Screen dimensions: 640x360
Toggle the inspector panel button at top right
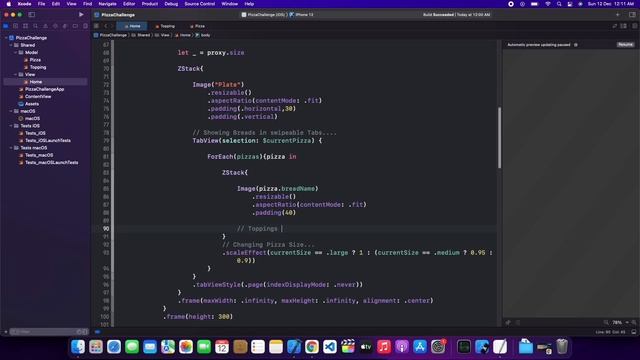[632, 14]
